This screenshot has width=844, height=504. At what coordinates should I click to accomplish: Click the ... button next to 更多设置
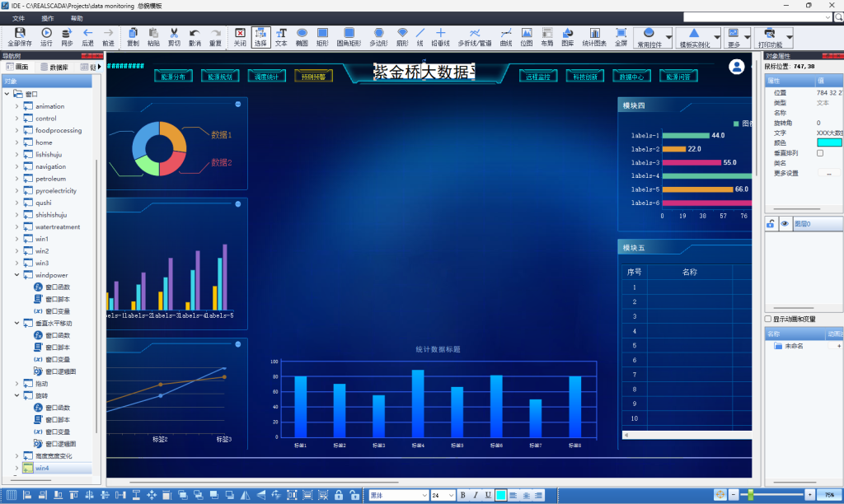pyautogui.click(x=828, y=173)
